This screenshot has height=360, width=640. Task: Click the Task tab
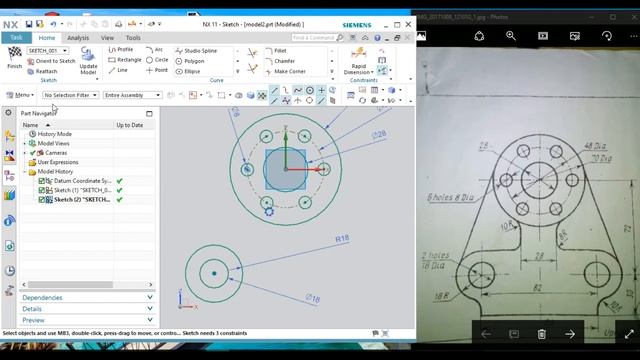tap(16, 38)
